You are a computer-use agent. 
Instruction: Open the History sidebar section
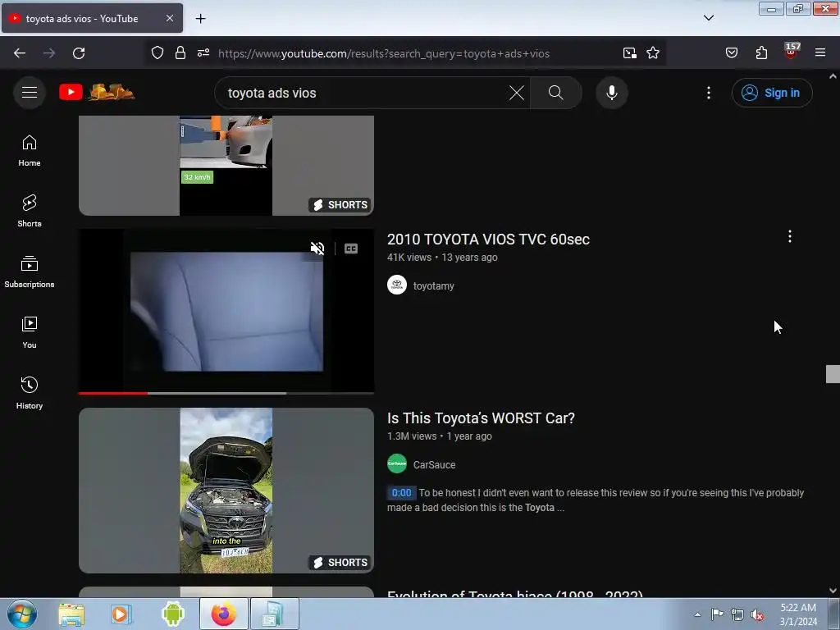tap(30, 393)
